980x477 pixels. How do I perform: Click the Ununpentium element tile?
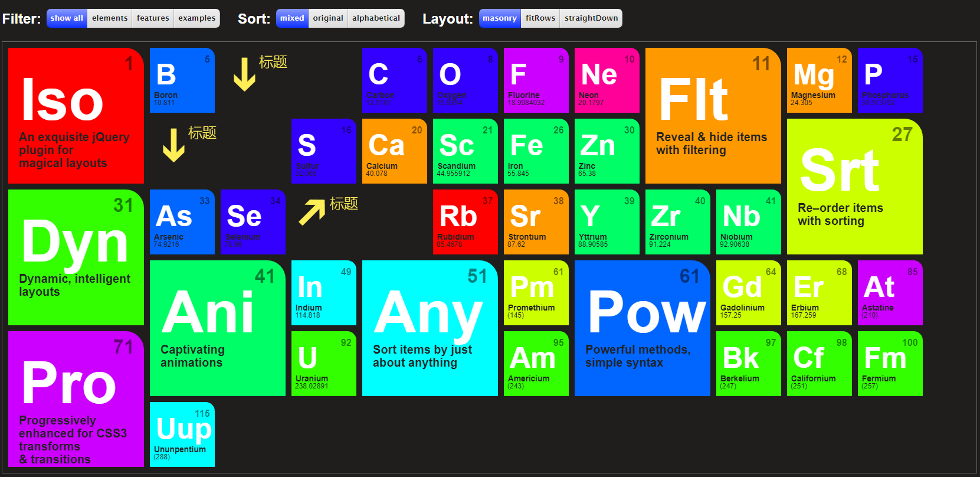(x=182, y=434)
